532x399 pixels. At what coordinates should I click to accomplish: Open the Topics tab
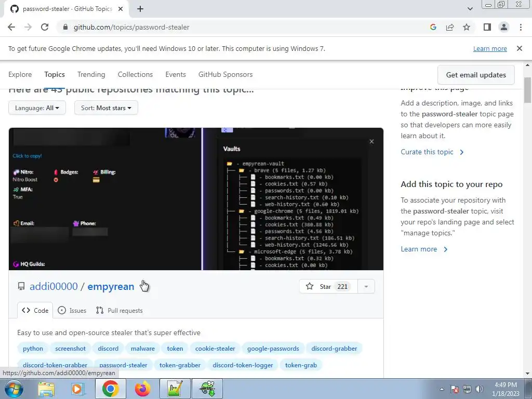pyautogui.click(x=54, y=74)
